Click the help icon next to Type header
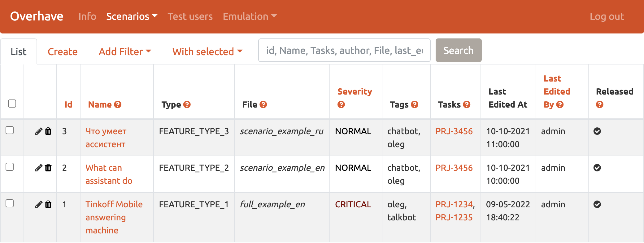The image size is (644, 243). tap(187, 104)
